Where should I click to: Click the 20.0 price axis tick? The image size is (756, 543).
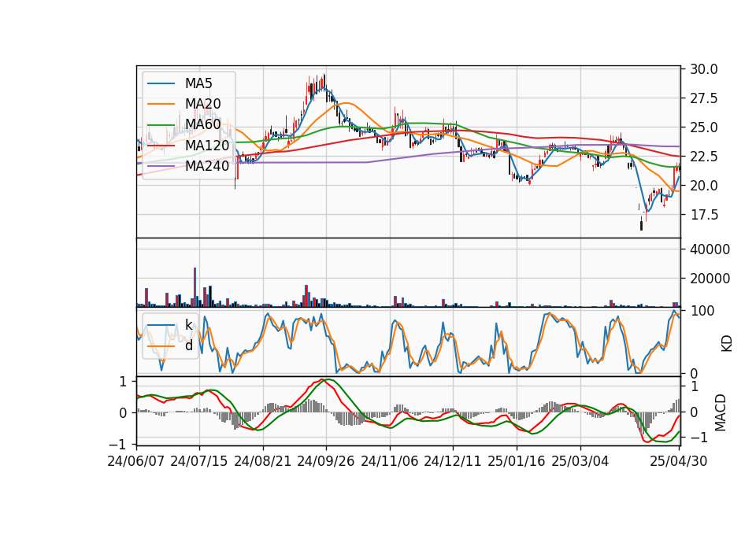[x=703, y=186]
